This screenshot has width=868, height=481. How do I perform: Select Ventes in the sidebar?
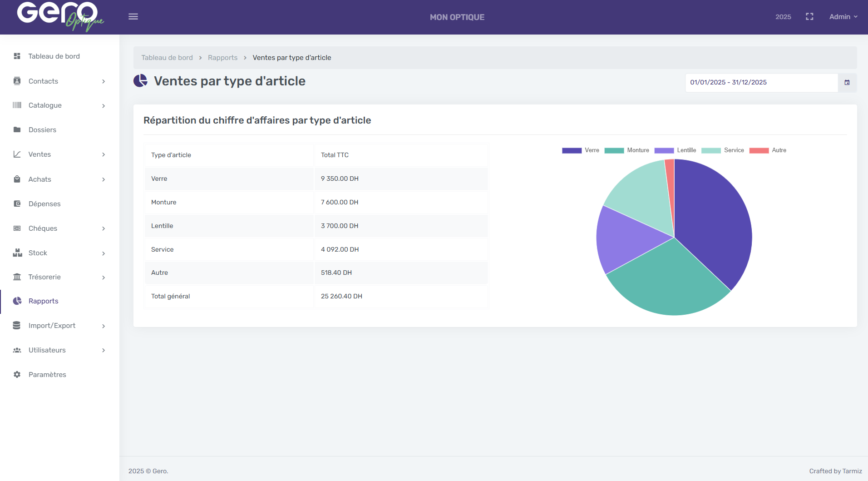tap(39, 154)
